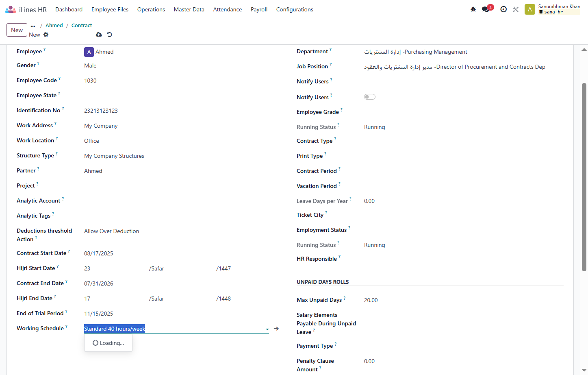Image resolution: width=588 pixels, height=375 pixels.
Task: Open the Dashboard menu
Action: [69, 9]
